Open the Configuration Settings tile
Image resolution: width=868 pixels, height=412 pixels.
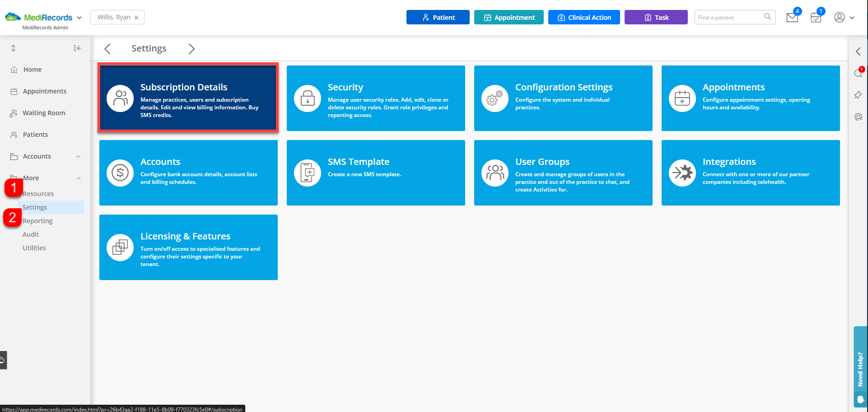pos(563,98)
